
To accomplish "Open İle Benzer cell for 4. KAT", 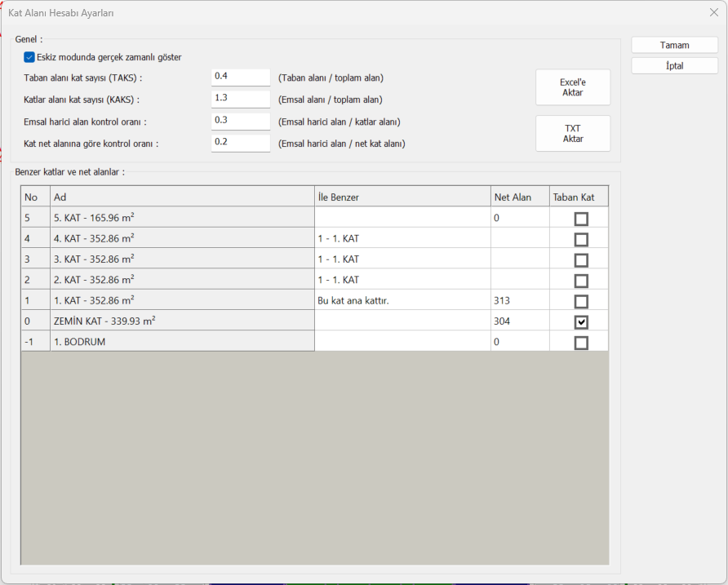I will coord(402,239).
